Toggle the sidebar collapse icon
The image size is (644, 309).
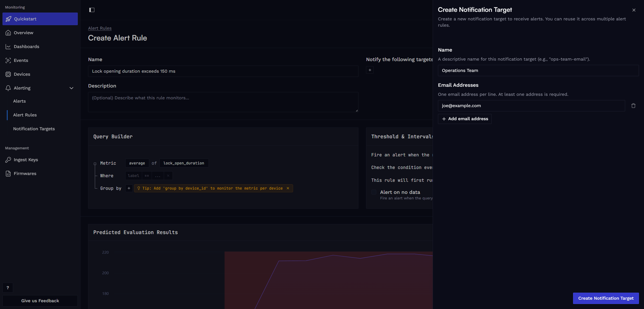92,10
